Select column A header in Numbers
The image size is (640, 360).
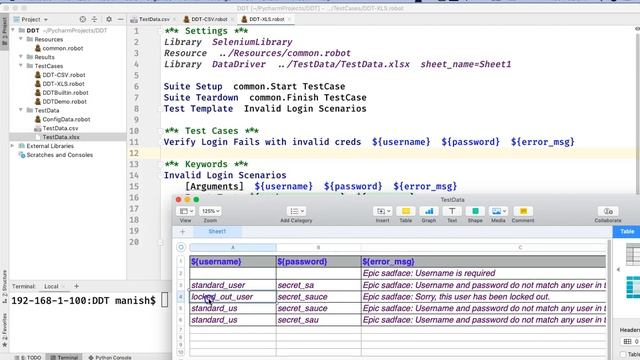tap(233, 247)
